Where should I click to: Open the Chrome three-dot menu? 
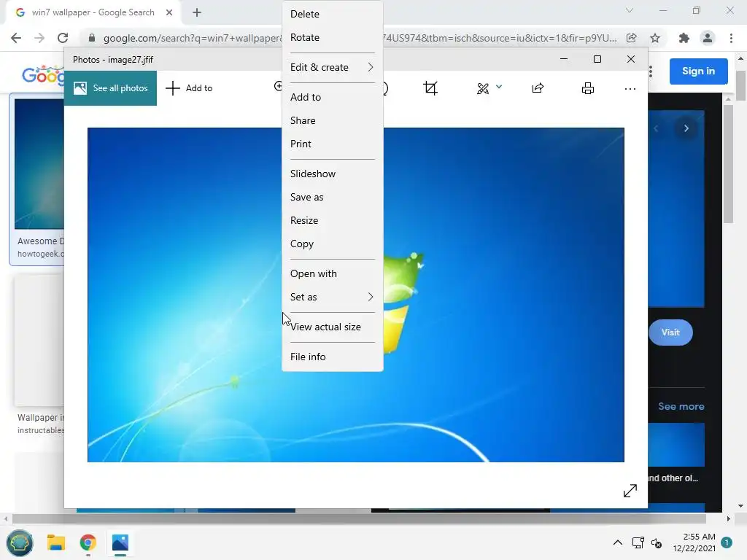tap(731, 38)
